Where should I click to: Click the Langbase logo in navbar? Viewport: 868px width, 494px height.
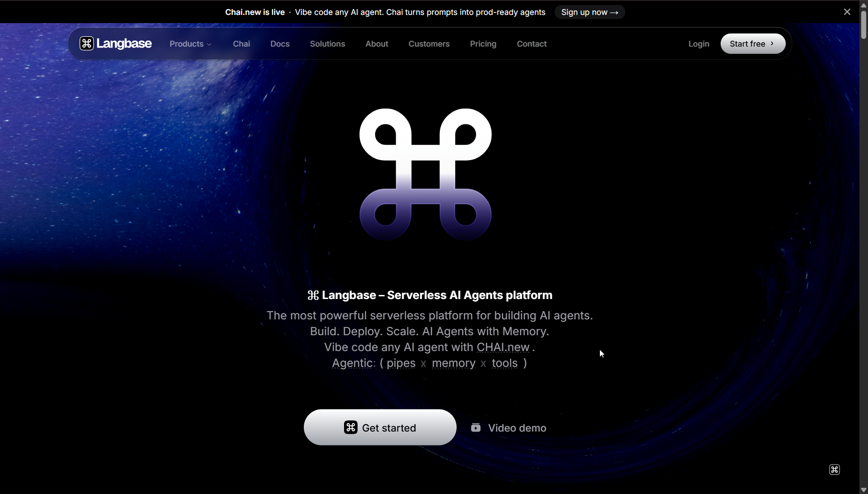(116, 43)
